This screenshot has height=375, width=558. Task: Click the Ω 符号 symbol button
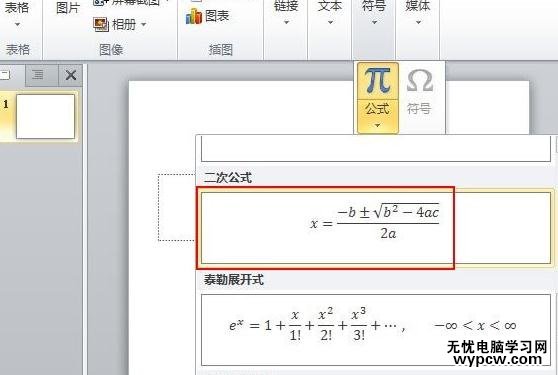pyautogui.click(x=420, y=92)
